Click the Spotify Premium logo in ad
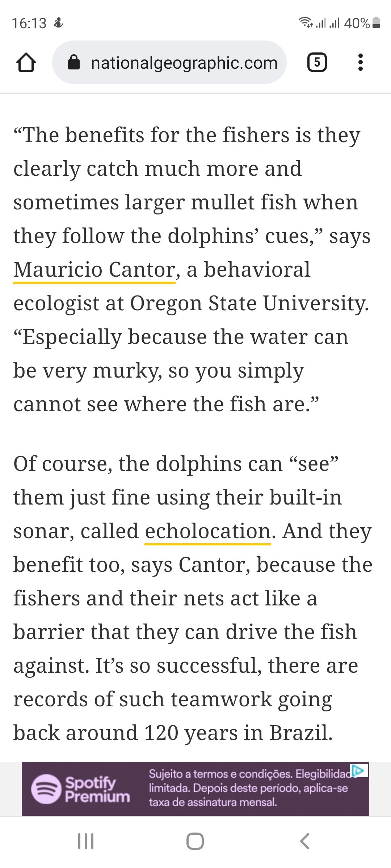This screenshot has width=391, height=868. coord(80,789)
